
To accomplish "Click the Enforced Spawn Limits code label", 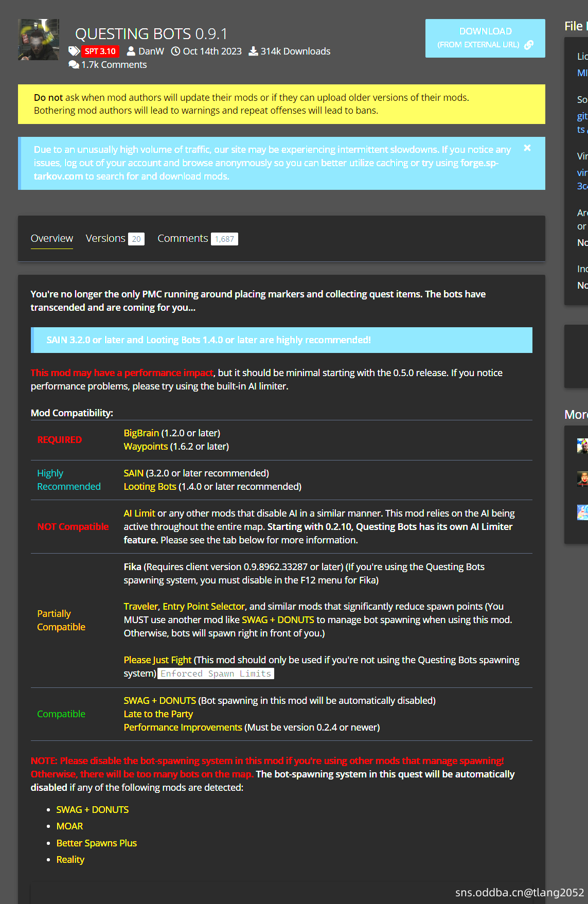I will [x=216, y=673].
